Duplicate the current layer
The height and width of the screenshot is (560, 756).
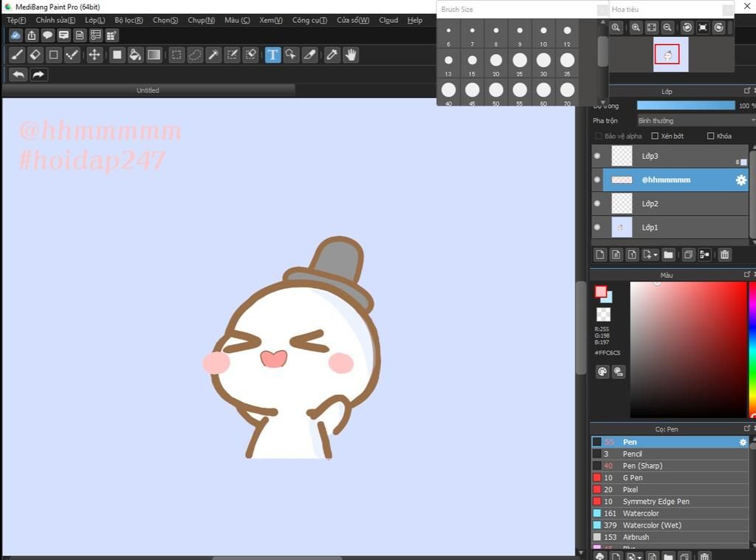click(x=689, y=255)
